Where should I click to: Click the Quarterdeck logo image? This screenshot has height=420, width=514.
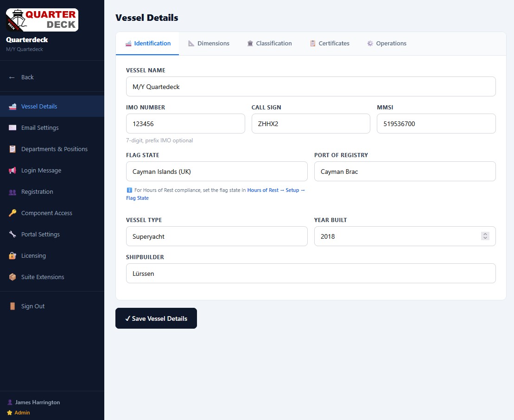tap(42, 20)
